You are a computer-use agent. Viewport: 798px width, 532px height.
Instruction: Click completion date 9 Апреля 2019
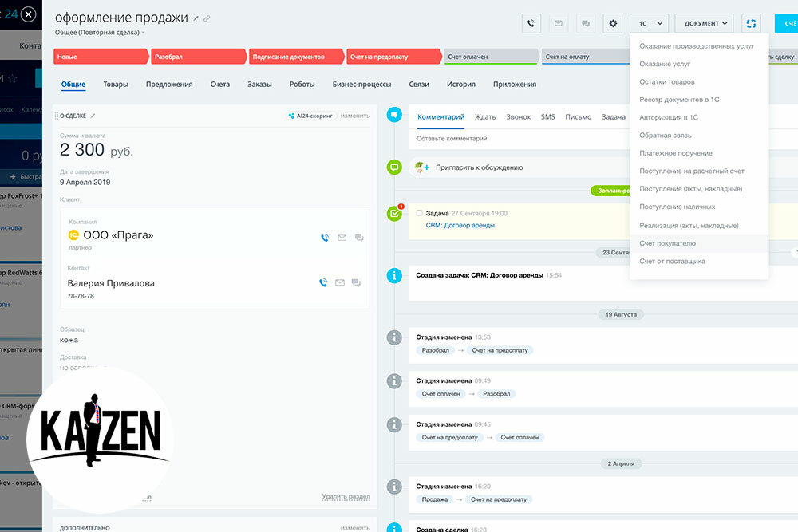tap(85, 182)
